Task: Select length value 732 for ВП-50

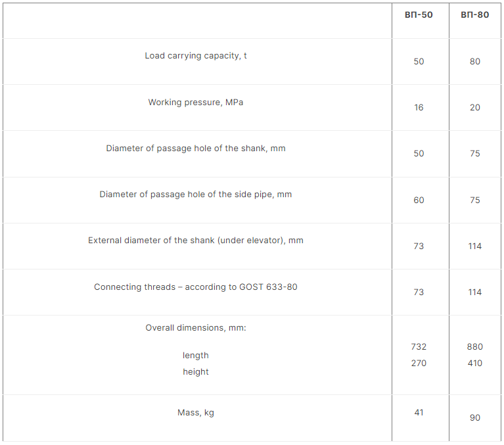Action: point(419,347)
